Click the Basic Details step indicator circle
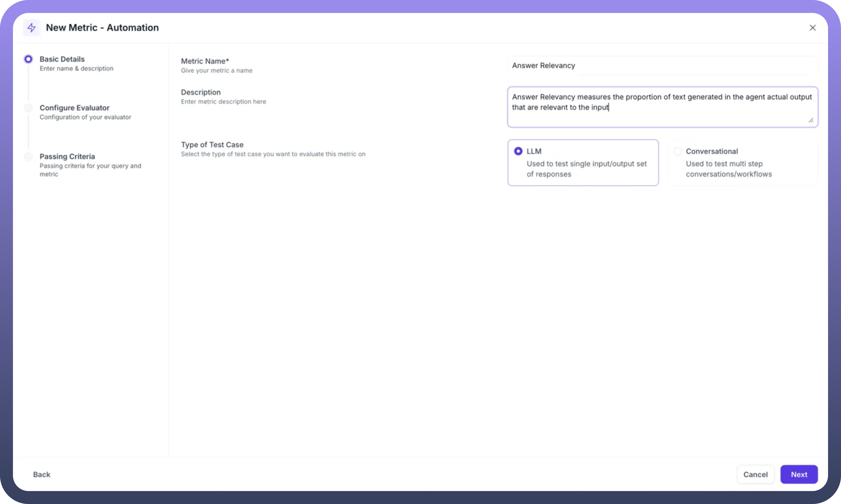 point(29,59)
